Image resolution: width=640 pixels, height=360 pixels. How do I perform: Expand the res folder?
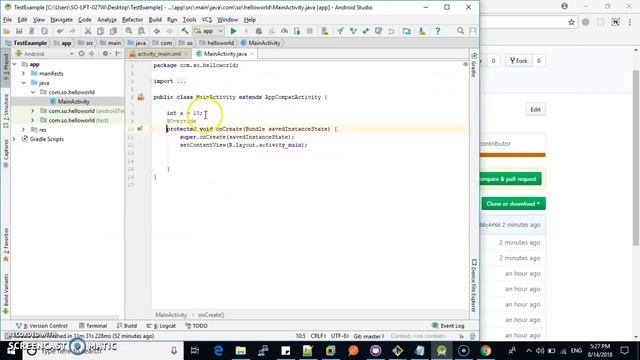point(23,130)
